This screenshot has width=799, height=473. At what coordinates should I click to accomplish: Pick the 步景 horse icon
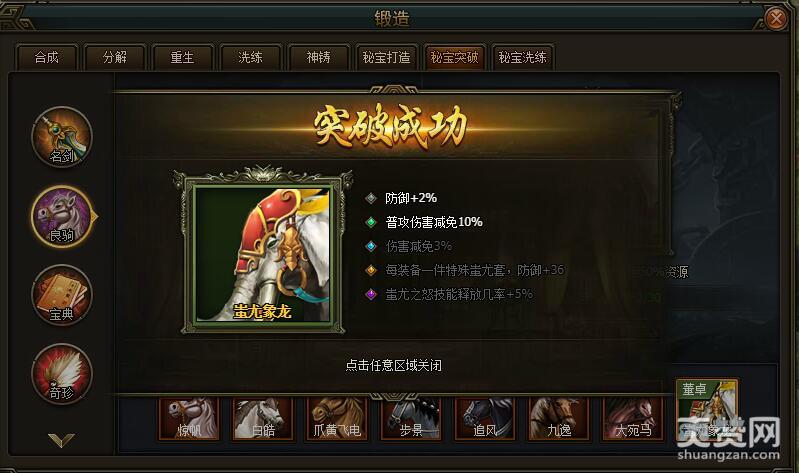pos(411,419)
